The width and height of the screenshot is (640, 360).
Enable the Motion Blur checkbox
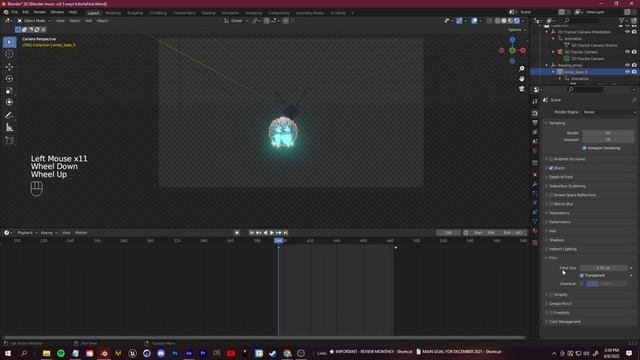(x=551, y=204)
